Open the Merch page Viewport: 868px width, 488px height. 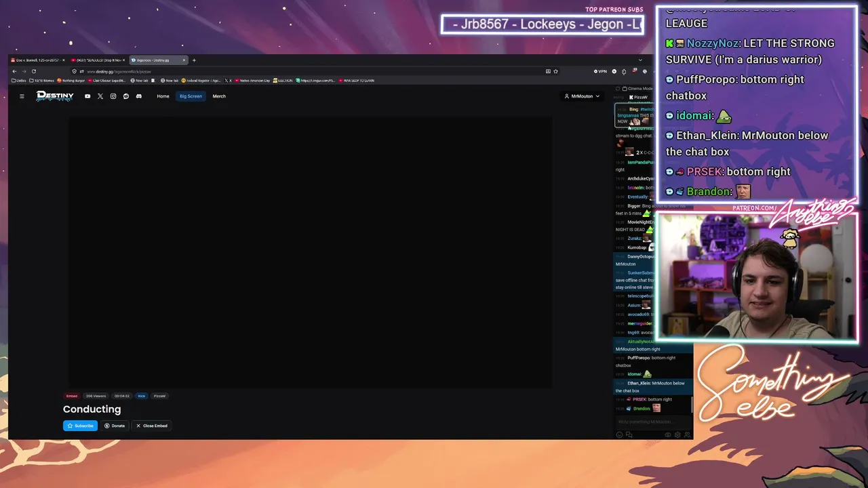[x=219, y=96]
